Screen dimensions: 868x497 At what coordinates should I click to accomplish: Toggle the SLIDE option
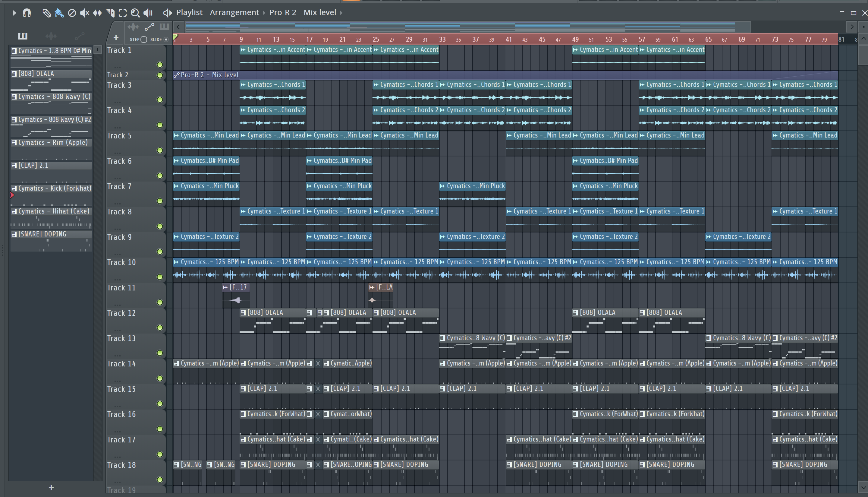(166, 39)
